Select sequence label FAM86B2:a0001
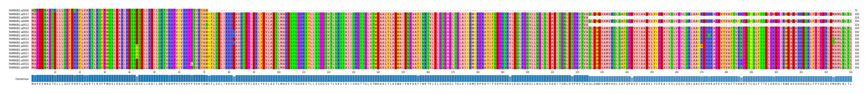This screenshot has width=868, height=94. click(x=19, y=46)
